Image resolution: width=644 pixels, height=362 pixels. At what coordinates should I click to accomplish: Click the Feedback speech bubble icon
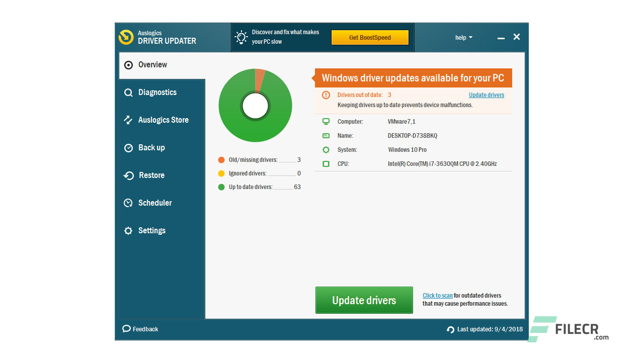126,329
